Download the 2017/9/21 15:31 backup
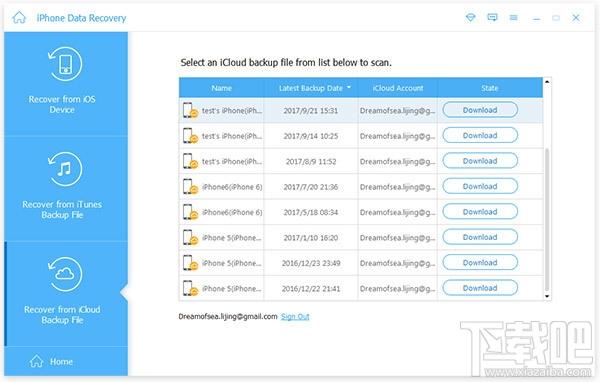The image size is (600, 382). 480,110
